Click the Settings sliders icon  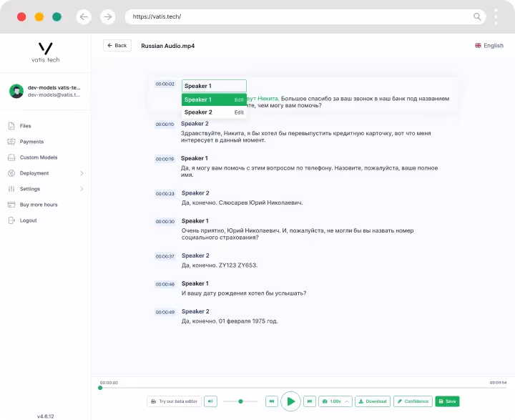pyautogui.click(x=11, y=189)
